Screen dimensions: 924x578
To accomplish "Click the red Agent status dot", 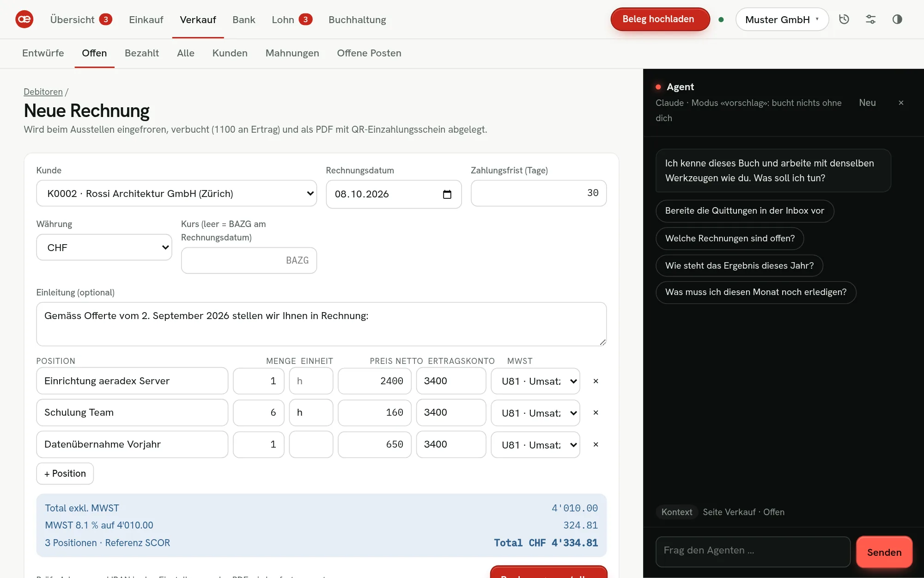I will click(x=658, y=87).
